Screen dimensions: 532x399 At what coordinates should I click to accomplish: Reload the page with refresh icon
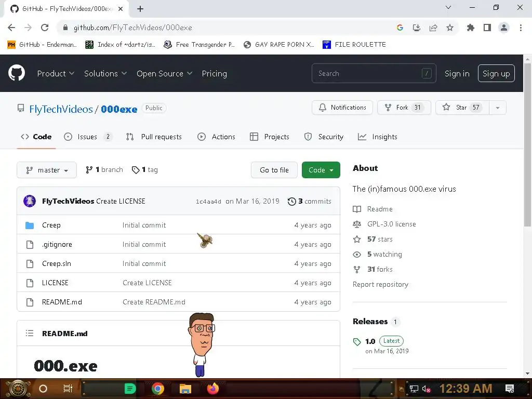click(45, 28)
